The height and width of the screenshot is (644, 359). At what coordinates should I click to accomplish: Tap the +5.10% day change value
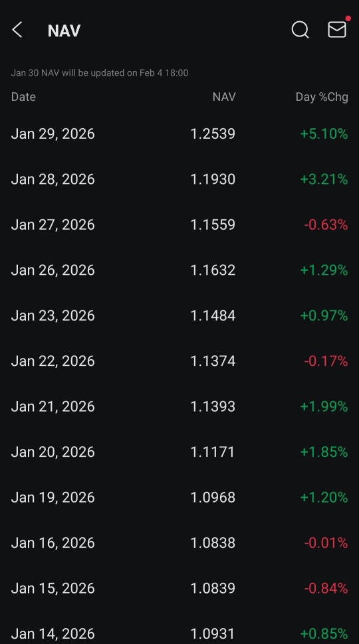(324, 134)
